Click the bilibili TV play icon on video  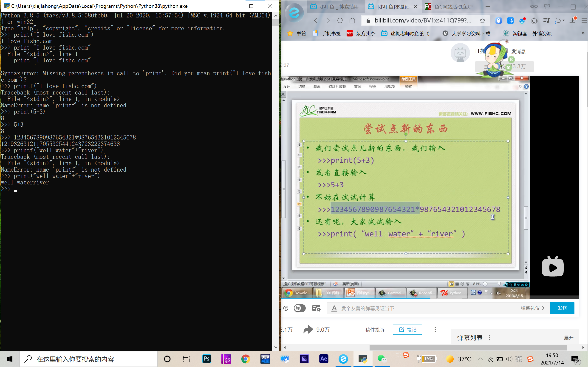(553, 267)
